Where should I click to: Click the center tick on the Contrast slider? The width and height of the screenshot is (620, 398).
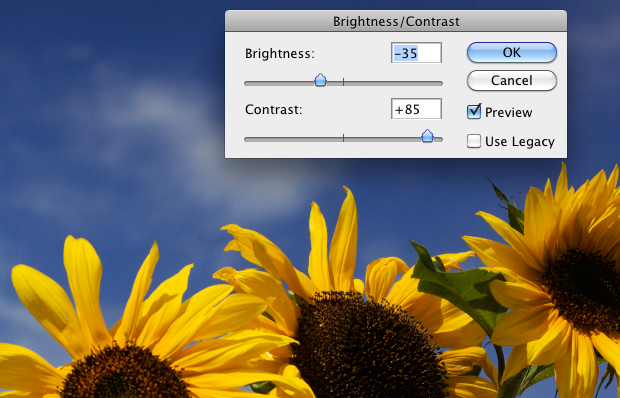point(343,138)
